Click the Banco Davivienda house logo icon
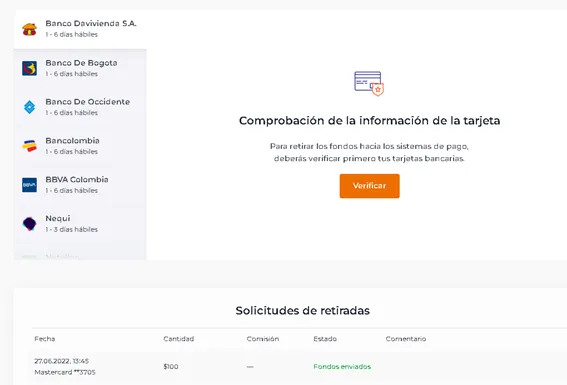The image size is (567, 385). point(29,29)
